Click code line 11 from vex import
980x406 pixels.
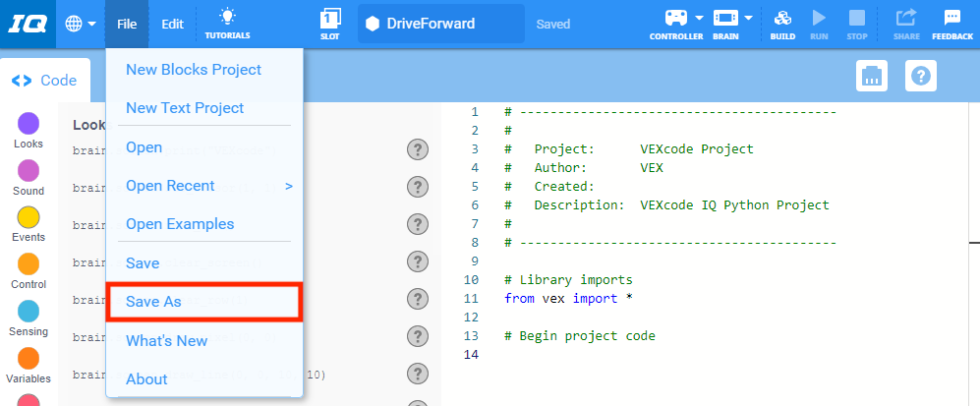(x=569, y=299)
